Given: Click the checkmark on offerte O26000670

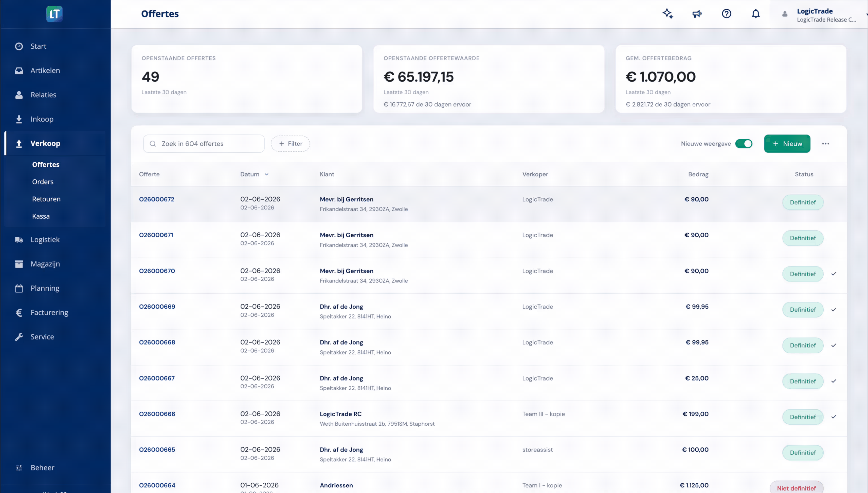Looking at the screenshot, I should tap(834, 274).
